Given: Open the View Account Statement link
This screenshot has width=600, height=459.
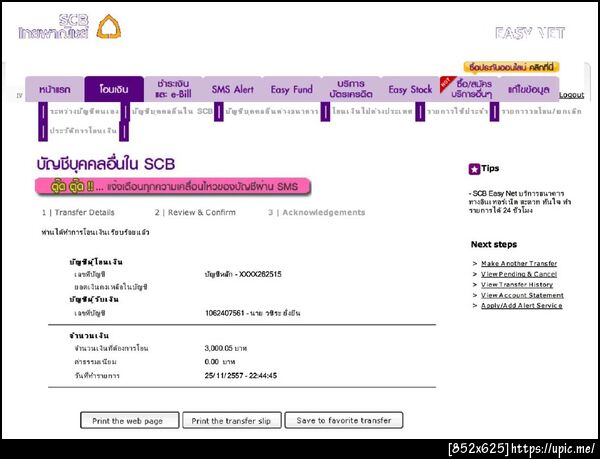Looking at the screenshot, I should (x=522, y=295).
